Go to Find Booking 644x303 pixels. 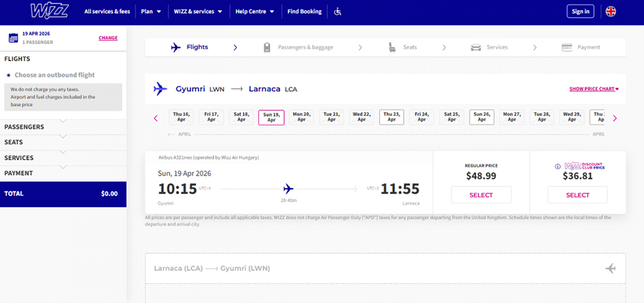click(x=304, y=11)
